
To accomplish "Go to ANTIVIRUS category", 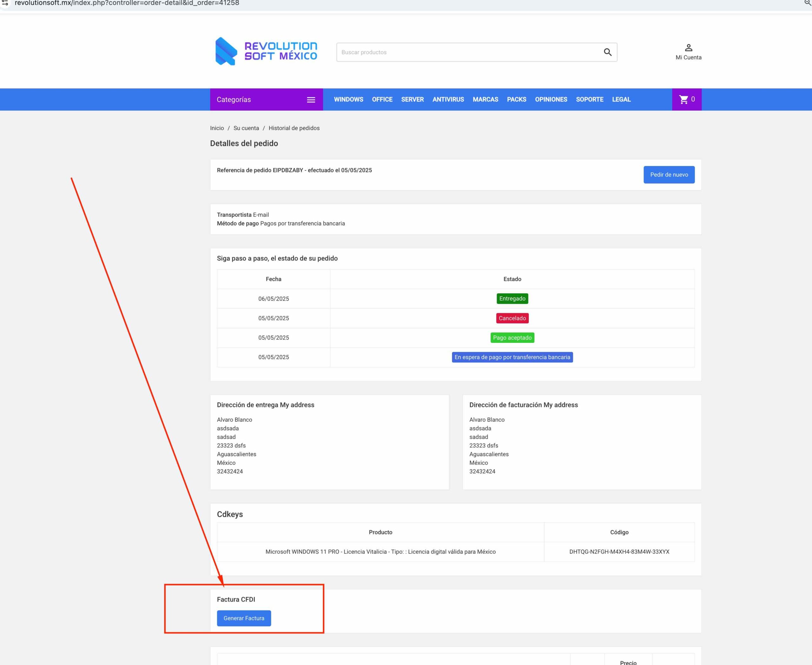I will click(x=448, y=100).
